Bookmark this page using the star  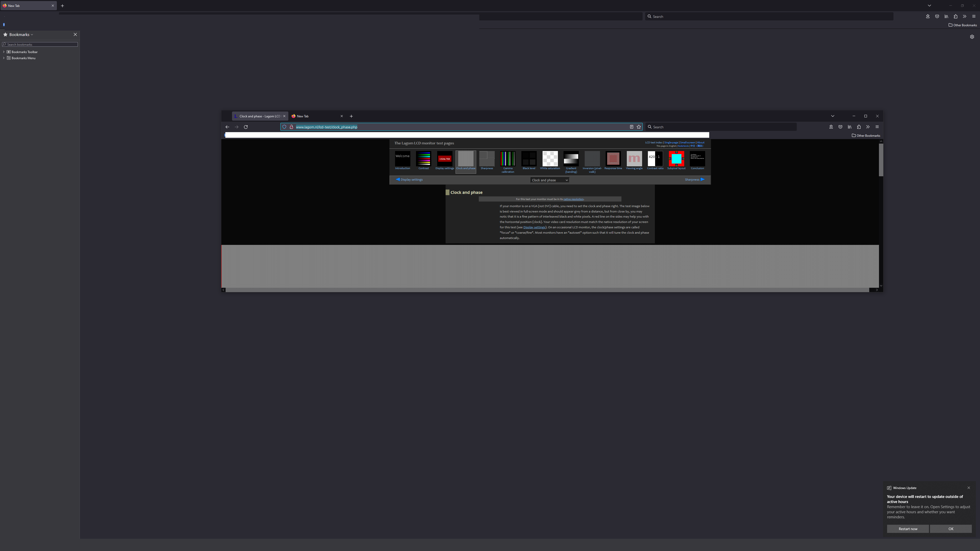coord(638,127)
